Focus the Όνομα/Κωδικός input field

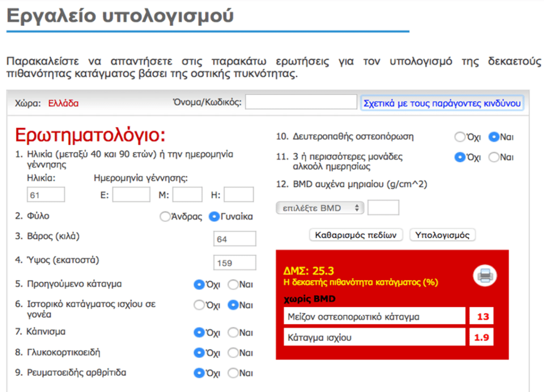[301, 102]
